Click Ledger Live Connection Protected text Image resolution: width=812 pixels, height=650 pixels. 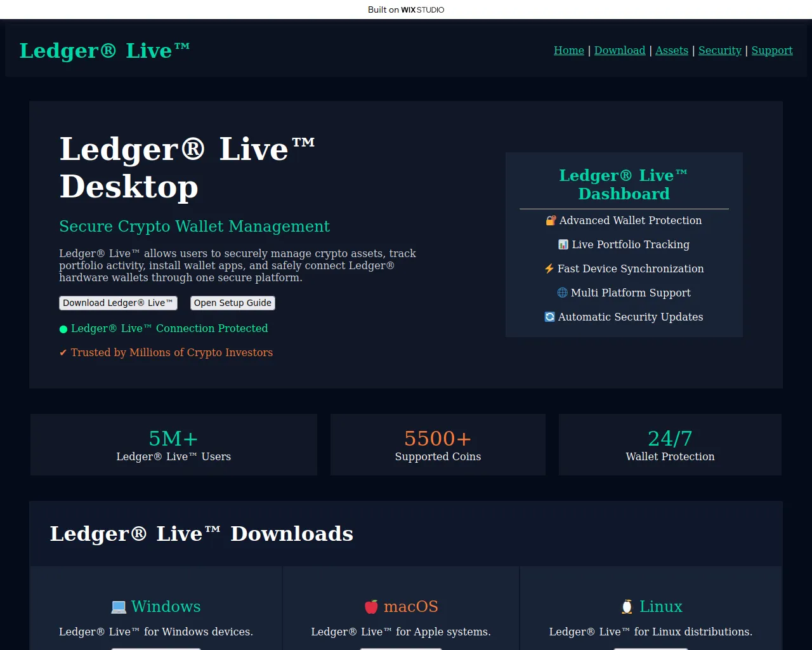(x=169, y=329)
